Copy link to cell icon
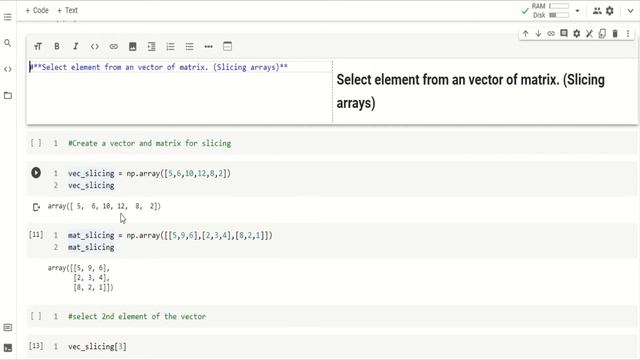Image resolution: width=640 pixels, height=360 pixels. tap(551, 33)
